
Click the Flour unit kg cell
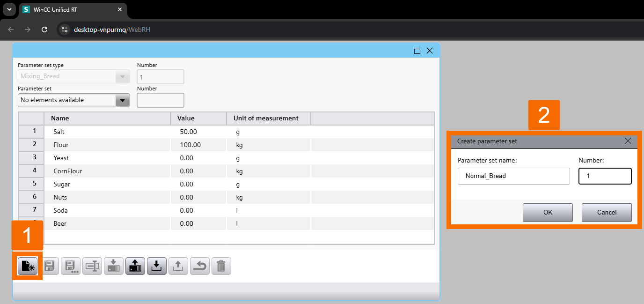coord(269,145)
